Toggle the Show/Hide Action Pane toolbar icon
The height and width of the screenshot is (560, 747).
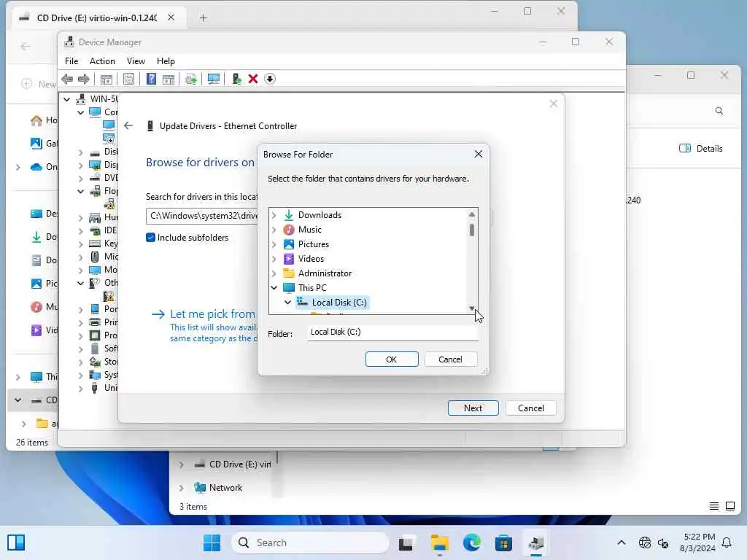tap(169, 79)
